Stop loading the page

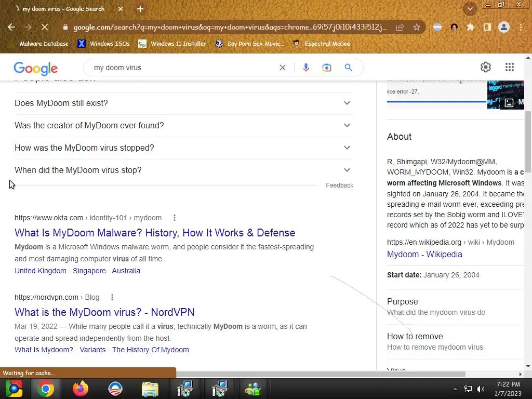pos(45,27)
